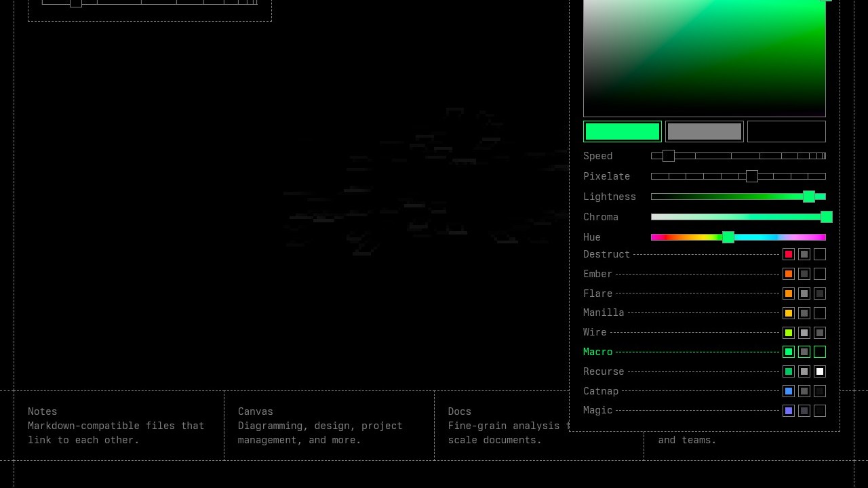Image resolution: width=868 pixels, height=488 pixels.
Task: Click the Speed slider handle
Action: pos(668,156)
